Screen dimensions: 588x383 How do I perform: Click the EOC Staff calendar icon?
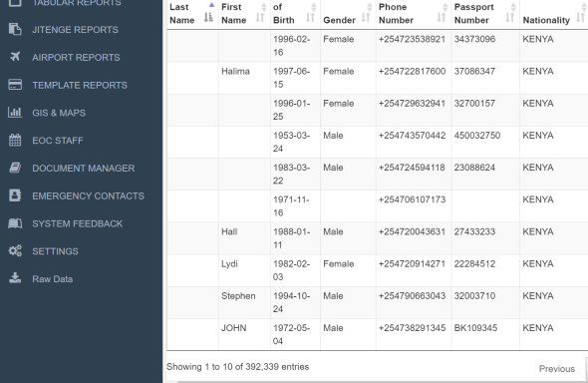click(15, 140)
